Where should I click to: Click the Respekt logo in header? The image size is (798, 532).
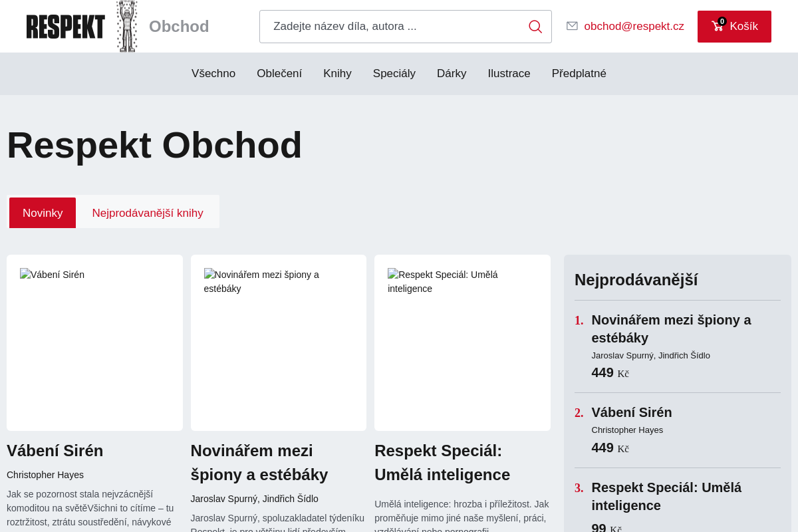(x=65, y=27)
